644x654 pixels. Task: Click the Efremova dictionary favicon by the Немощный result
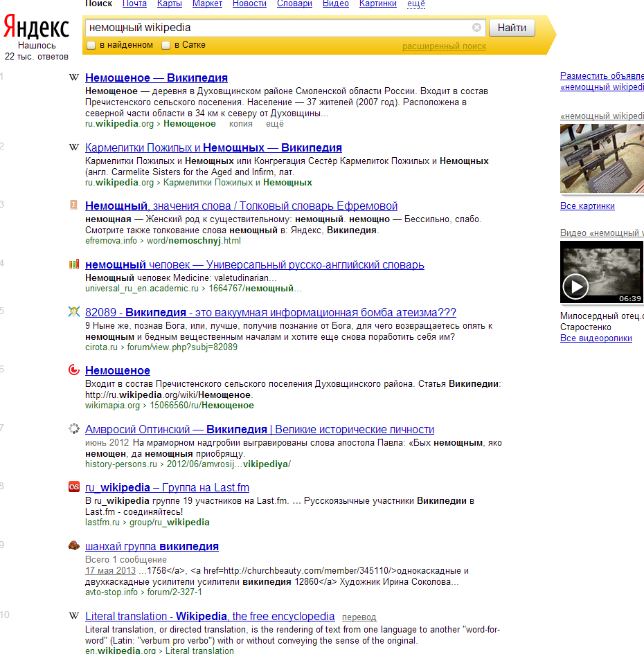coord(74,205)
